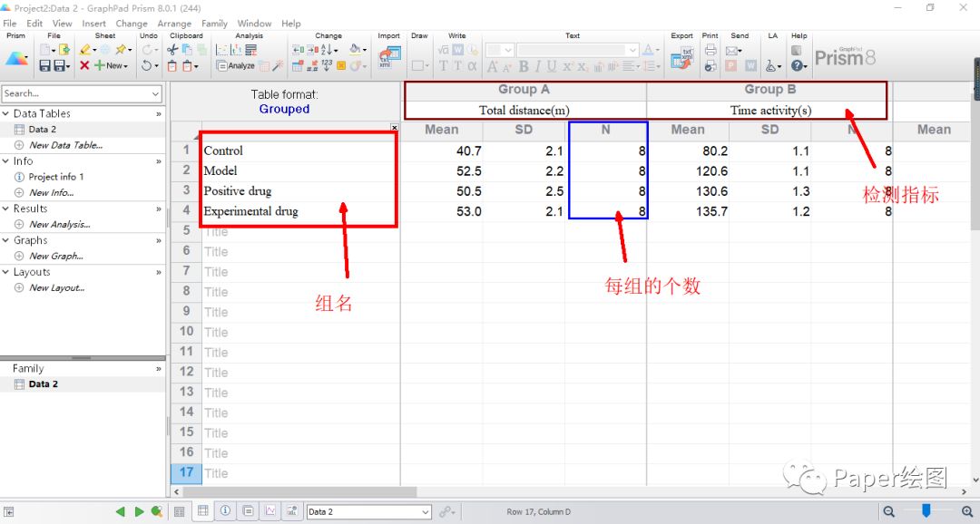The width and height of the screenshot is (980, 524).
Task: Open the Help menu in menu bar
Action: (x=290, y=23)
